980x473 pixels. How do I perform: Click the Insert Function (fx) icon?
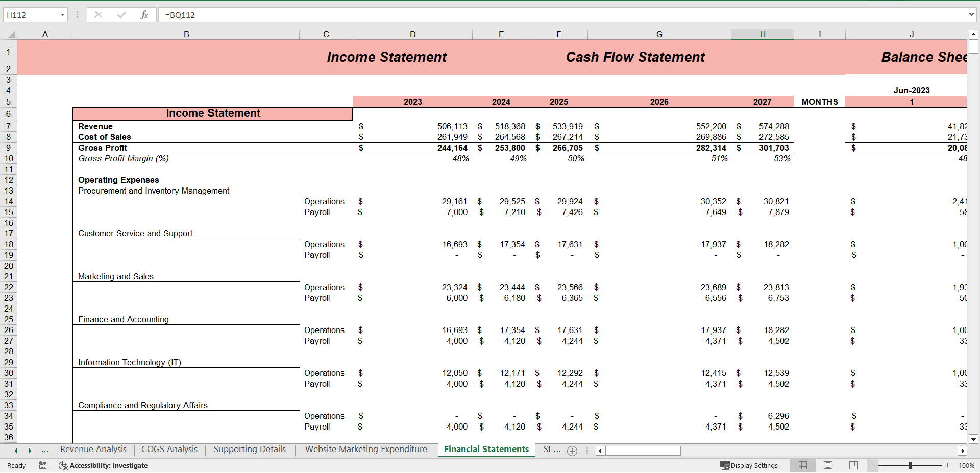pos(144,15)
